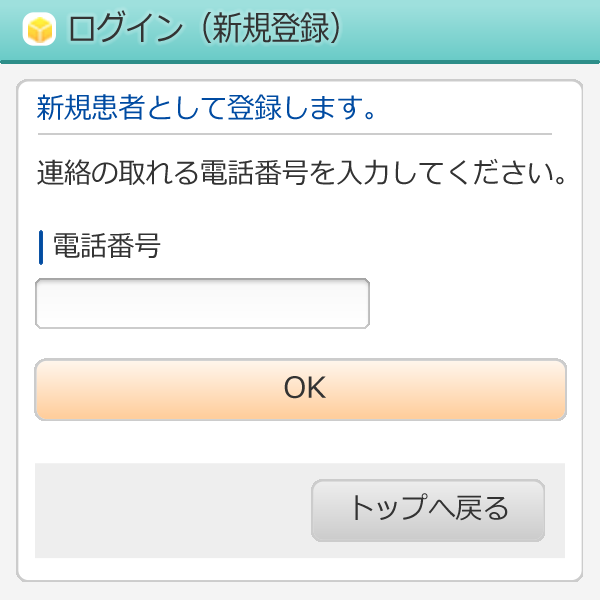Click the ログイン（新規登録） header title
The image size is (600, 600).
pos(206,30)
